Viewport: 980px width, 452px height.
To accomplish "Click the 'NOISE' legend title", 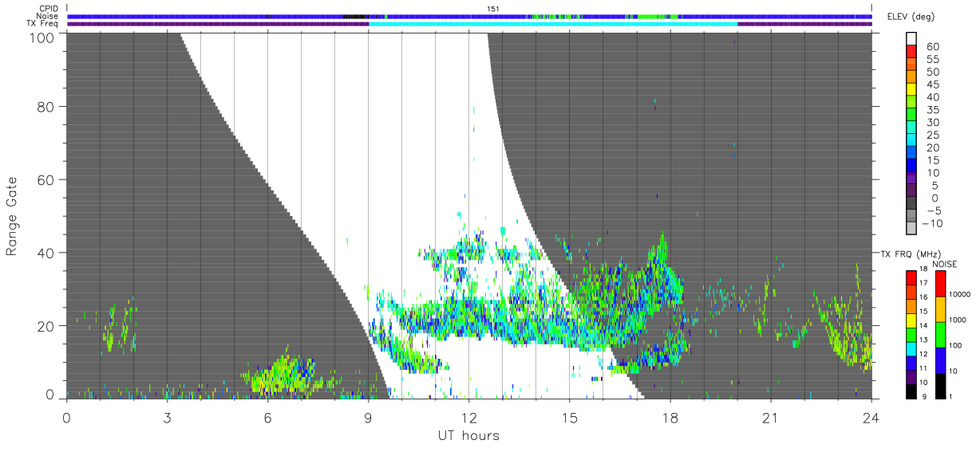I will pos(944,263).
